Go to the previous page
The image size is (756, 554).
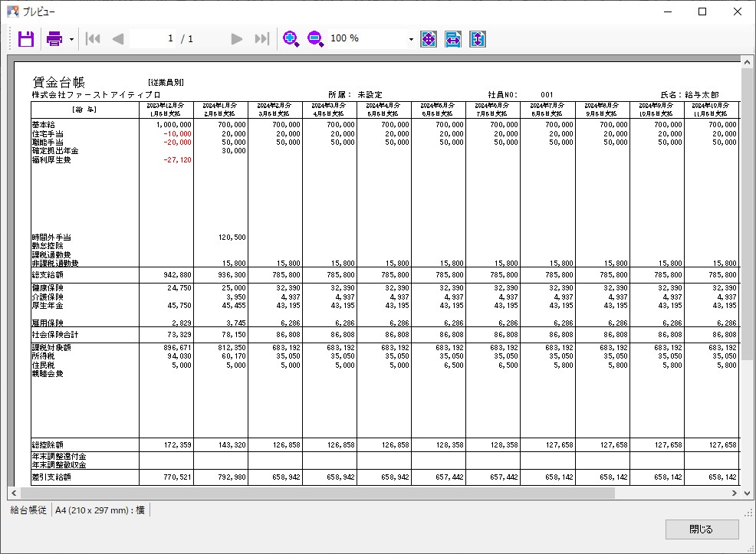point(117,38)
